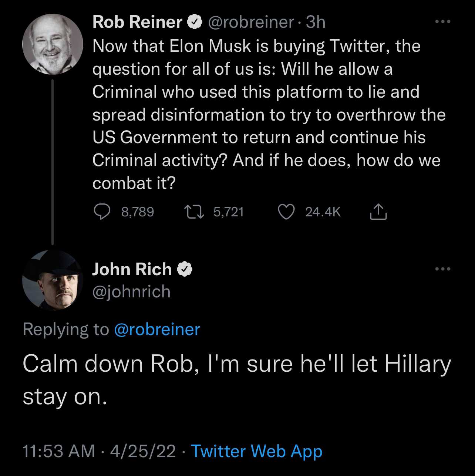Like the tweet with the heart icon
Image resolution: width=475 pixels, height=476 pixels.
click(x=286, y=212)
